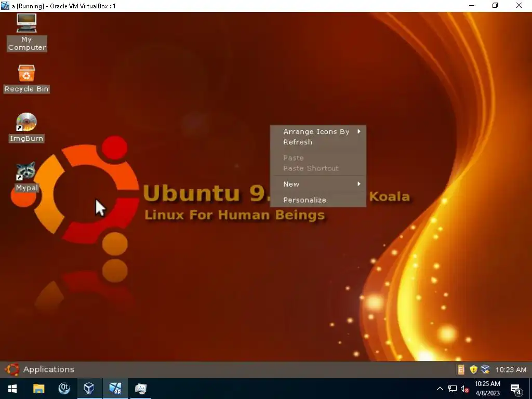This screenshot has width=532, height=399.
Task: Show hidden host tray icons chevron
Action: 440,389
